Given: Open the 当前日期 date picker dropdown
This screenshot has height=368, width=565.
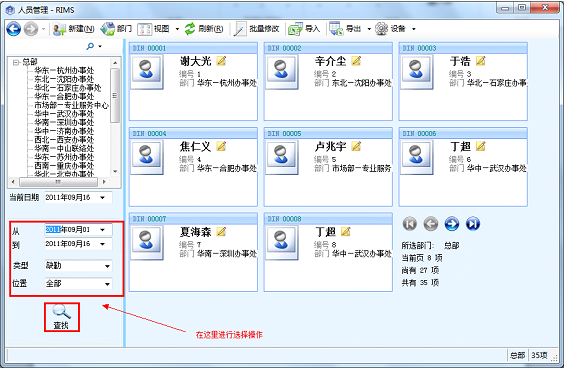Looking at the screenshot, I should (x=103, y=198).
